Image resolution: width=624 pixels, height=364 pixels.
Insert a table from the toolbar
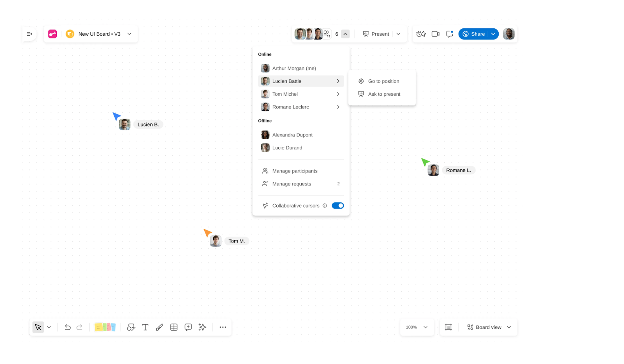174,327
